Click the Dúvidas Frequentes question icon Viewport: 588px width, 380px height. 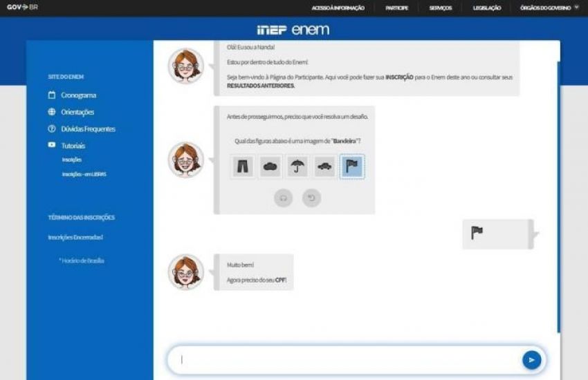click(52, 129)
